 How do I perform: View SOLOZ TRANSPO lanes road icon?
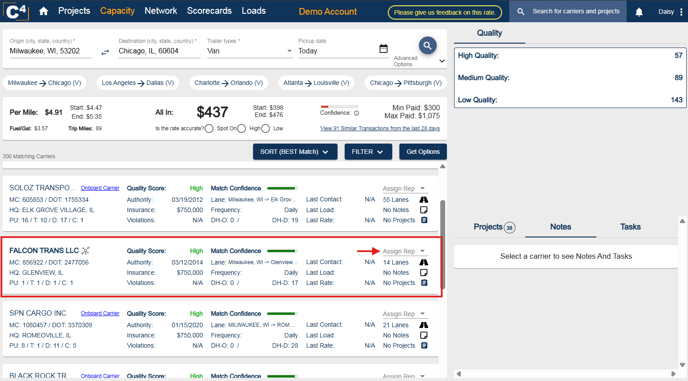click(x=423, y=200)
